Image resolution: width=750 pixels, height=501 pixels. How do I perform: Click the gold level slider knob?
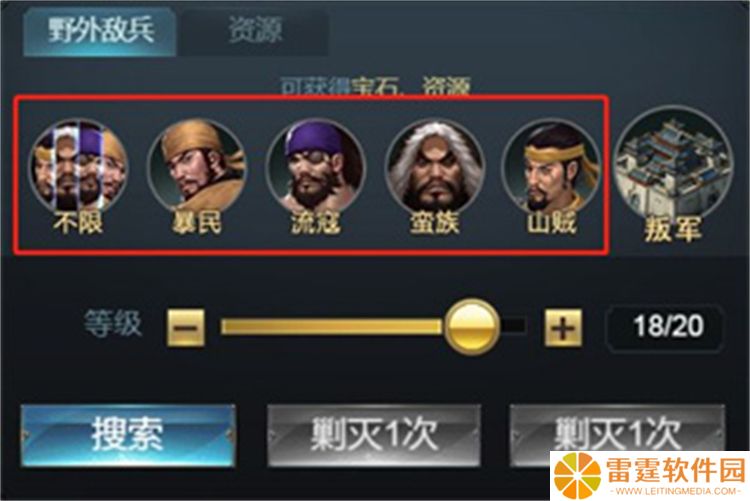(x=472, y=327)
